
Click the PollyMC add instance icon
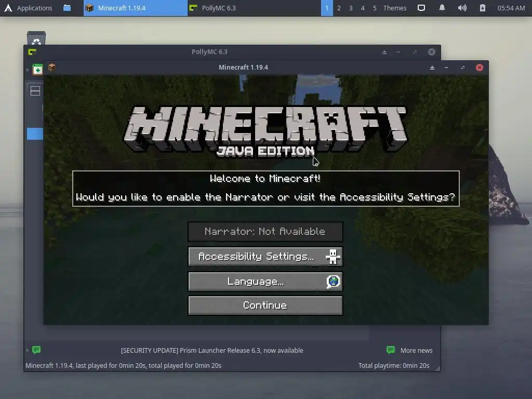click(x=37, y=70)
